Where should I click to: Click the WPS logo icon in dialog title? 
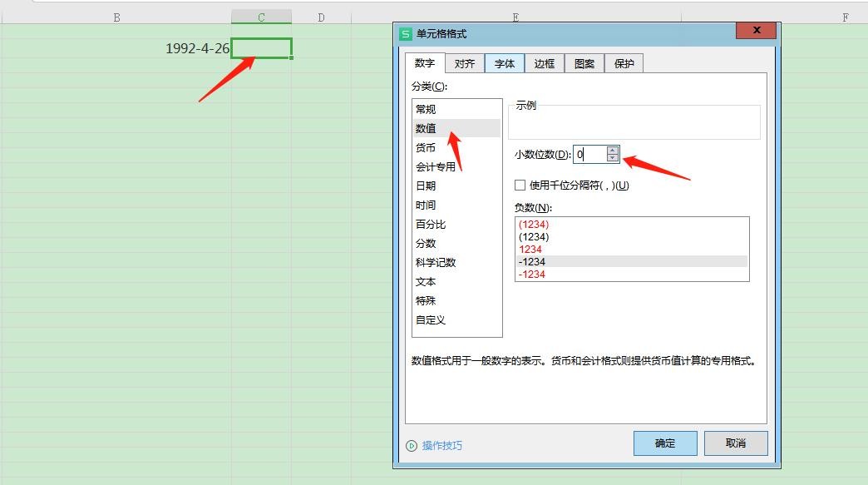click(x=406, y=34)
